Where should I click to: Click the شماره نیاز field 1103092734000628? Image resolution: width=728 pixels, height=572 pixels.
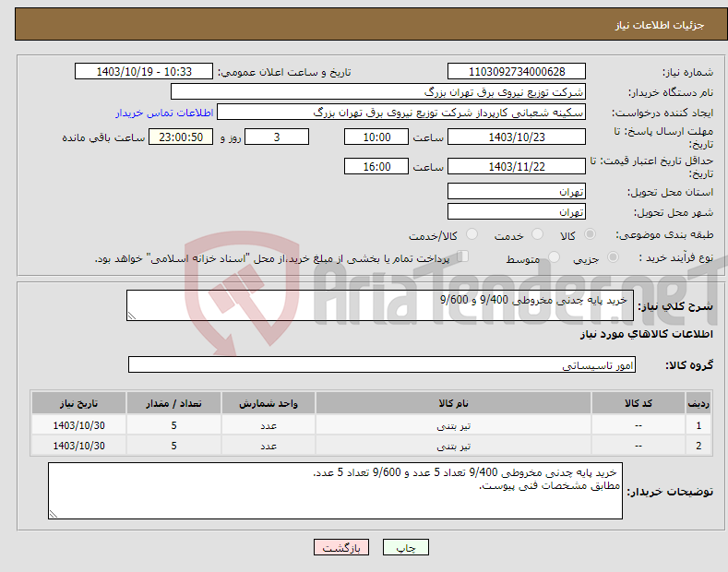click(517, 72)
